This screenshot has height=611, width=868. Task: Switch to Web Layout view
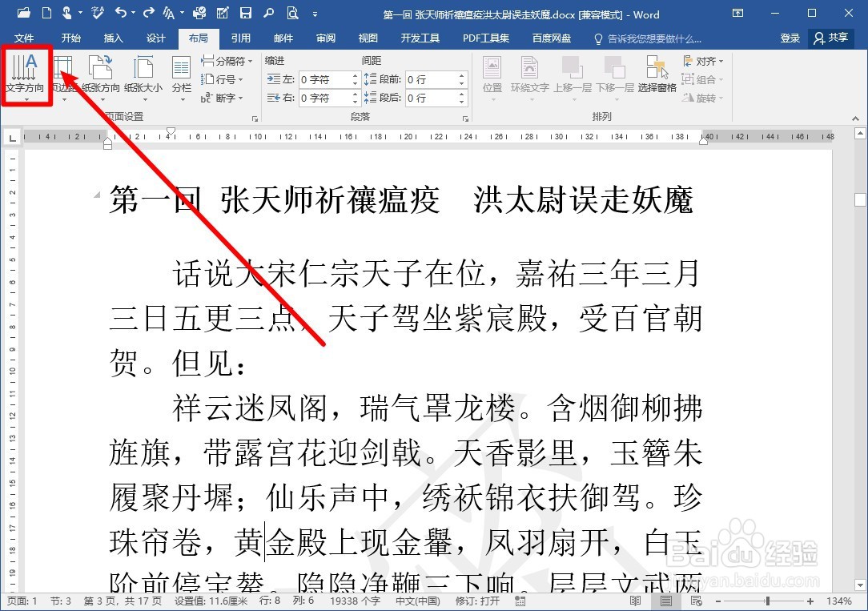pos(697,601)
